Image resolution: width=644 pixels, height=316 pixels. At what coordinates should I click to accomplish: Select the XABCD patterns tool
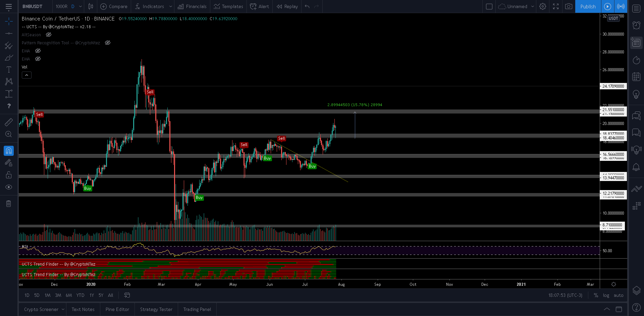coord(9,82)
